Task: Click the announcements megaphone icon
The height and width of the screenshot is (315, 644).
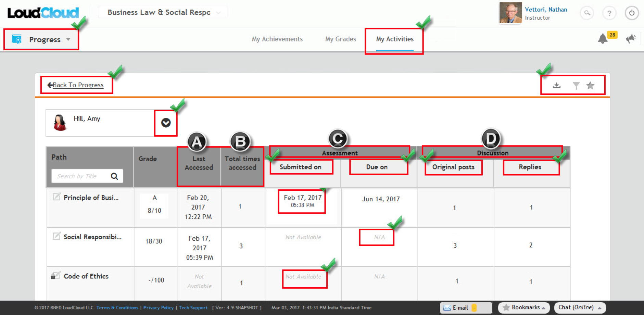Action: tap(631, 39)
